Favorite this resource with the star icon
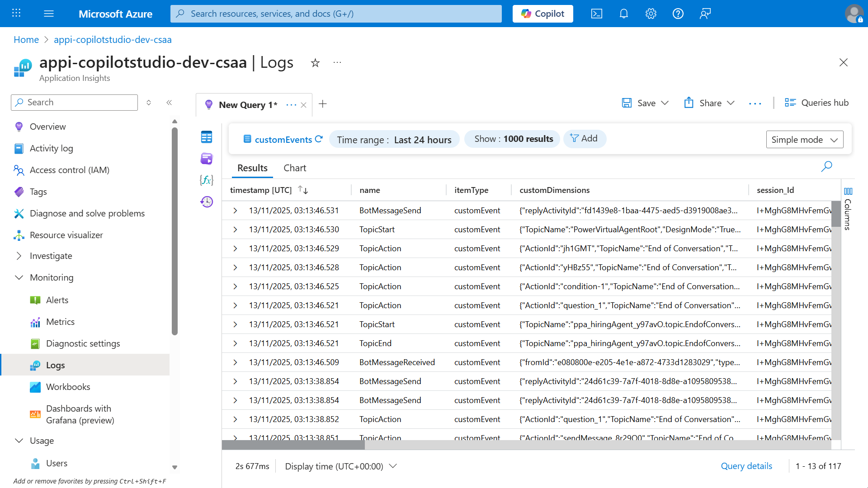Viewport: 868px width, 488px height. (315, 63)
